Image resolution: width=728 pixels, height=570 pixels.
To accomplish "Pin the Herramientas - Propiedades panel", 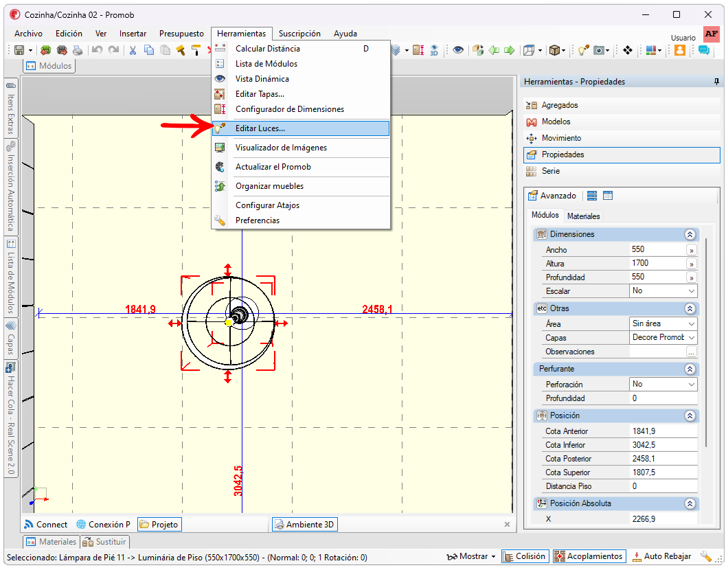I will tap(716, 82).
